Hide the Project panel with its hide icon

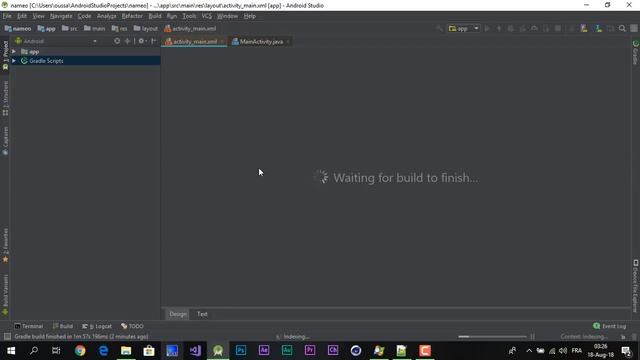(154, 41)
